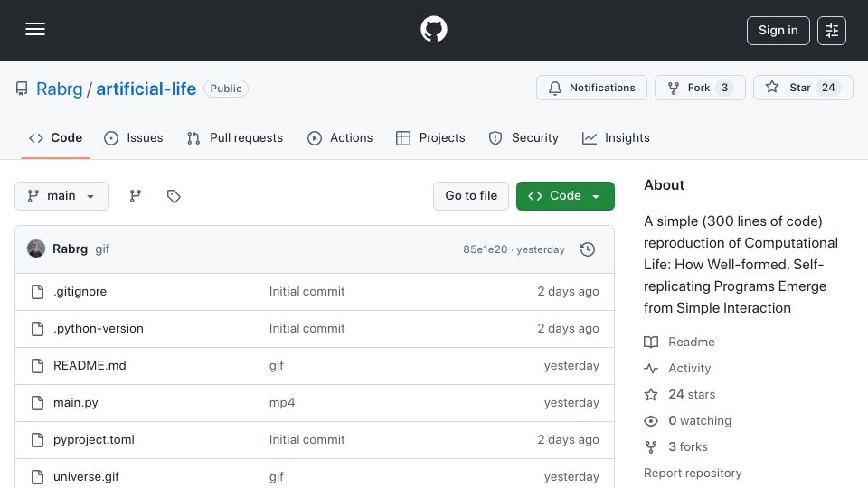Click the Go to file button
The height and width of the screenshot is (488, 868).
coord(471,196)
